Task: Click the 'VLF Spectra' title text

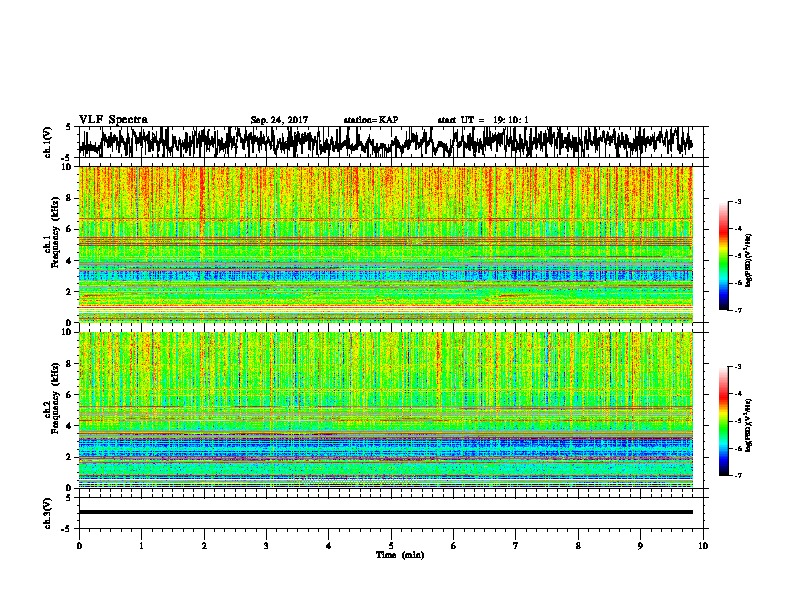Action: [113, 120]
